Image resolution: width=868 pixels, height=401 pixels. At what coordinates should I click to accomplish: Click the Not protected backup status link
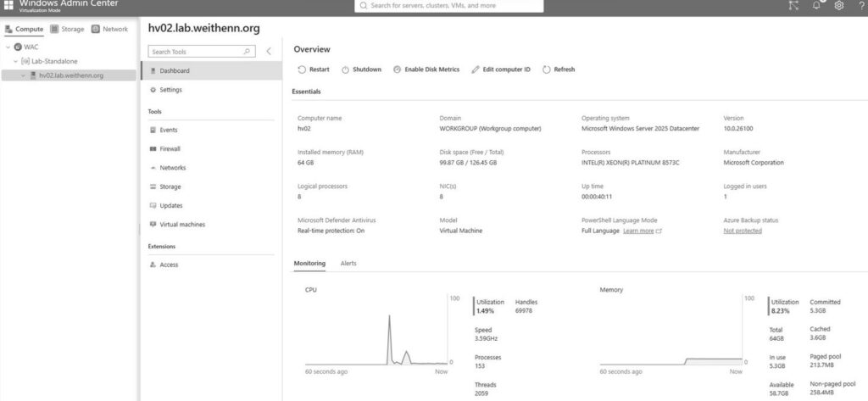tap(743, 231)
